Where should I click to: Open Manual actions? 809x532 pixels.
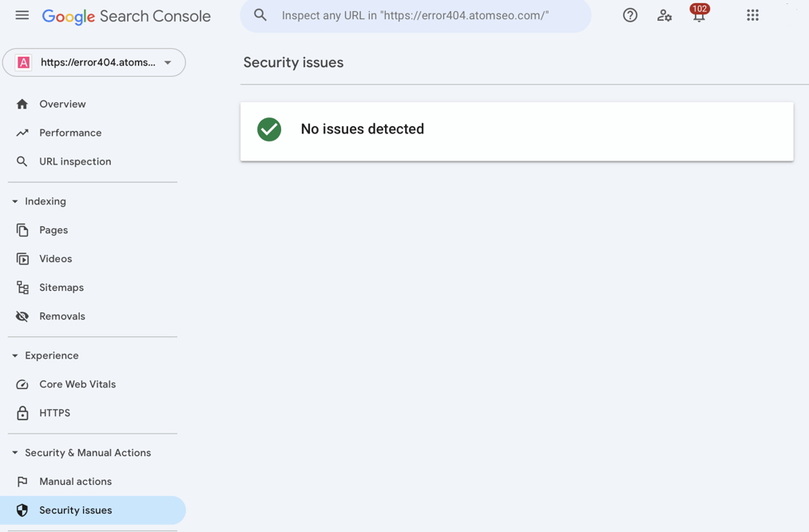point(74,481)
